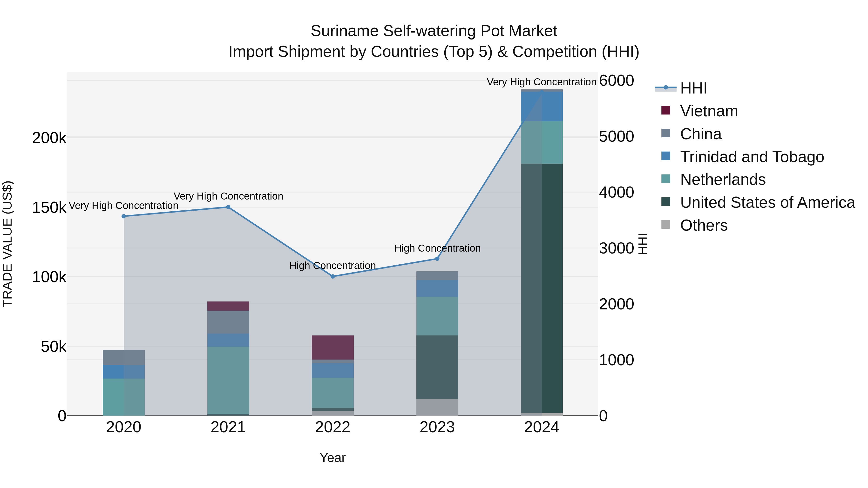Click the USA segment in 2023 bar
Screen dimensions: 868x488
[x=437, y=368]
